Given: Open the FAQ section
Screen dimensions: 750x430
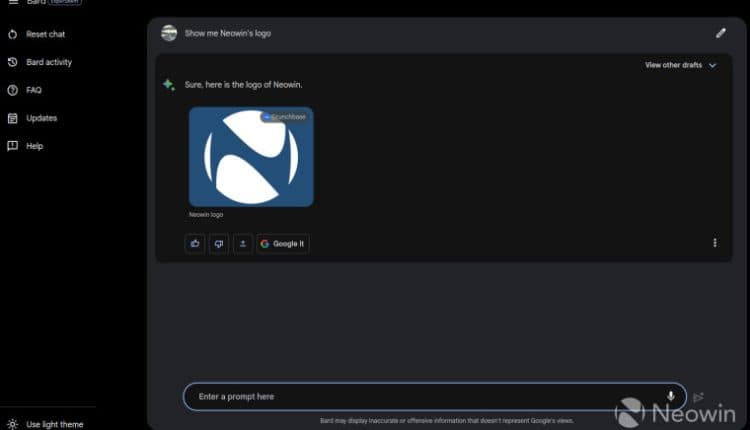Looking at the screenshot, I should [25, 90].
